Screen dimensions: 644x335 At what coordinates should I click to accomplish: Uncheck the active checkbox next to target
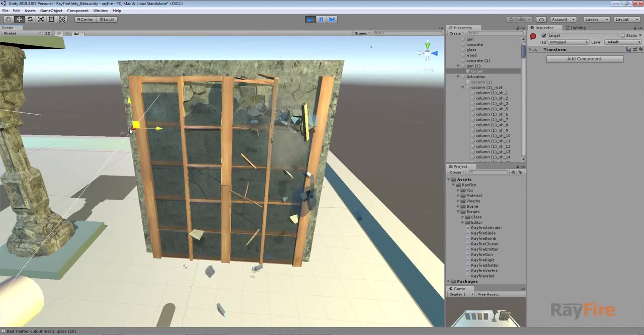coord(544,35)
